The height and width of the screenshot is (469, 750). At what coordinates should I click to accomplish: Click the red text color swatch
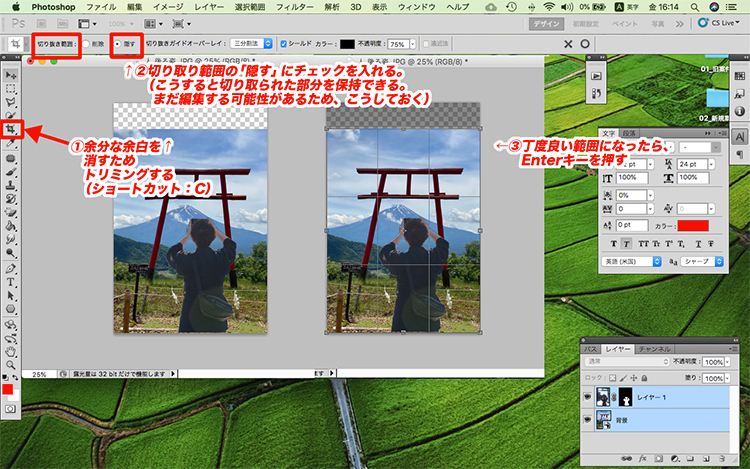(x=693, y=225)
